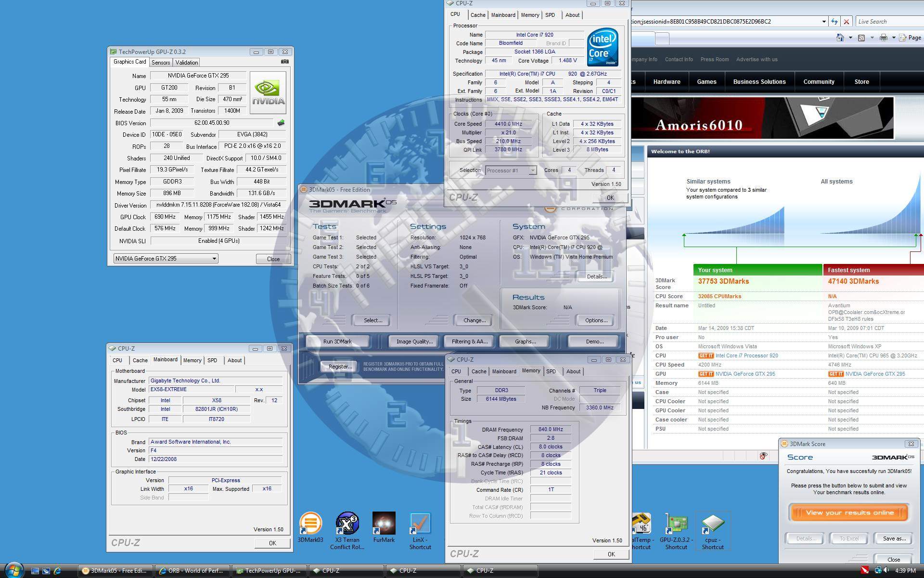Click the Contact Info link
The image size is (924, 578).
click(x=679, y=60)
